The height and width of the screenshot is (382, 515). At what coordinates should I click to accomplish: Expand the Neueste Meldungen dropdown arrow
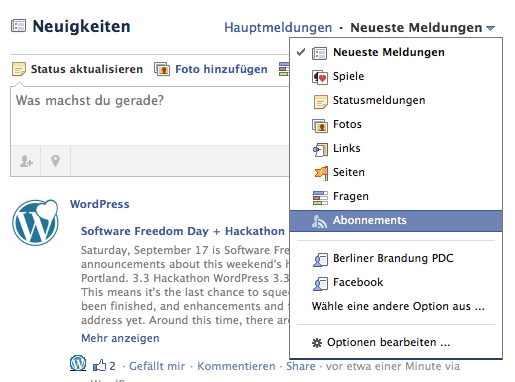pyautogui.click(x=490, y=28)
